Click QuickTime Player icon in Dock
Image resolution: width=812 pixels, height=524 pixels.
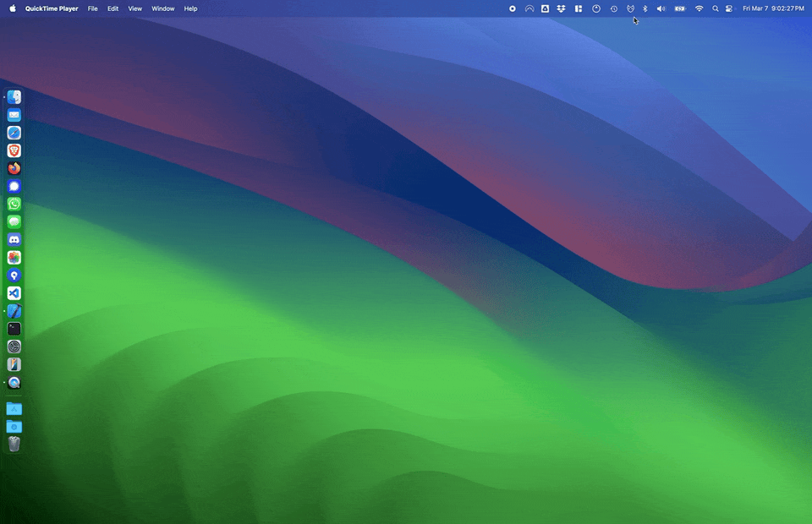14,383
